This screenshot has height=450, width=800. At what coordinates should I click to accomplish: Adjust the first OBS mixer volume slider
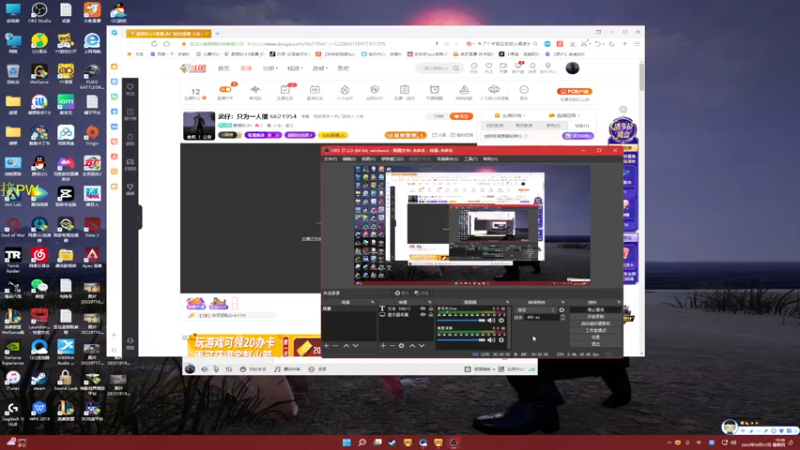pyautogui.click(x=461, y=320)
